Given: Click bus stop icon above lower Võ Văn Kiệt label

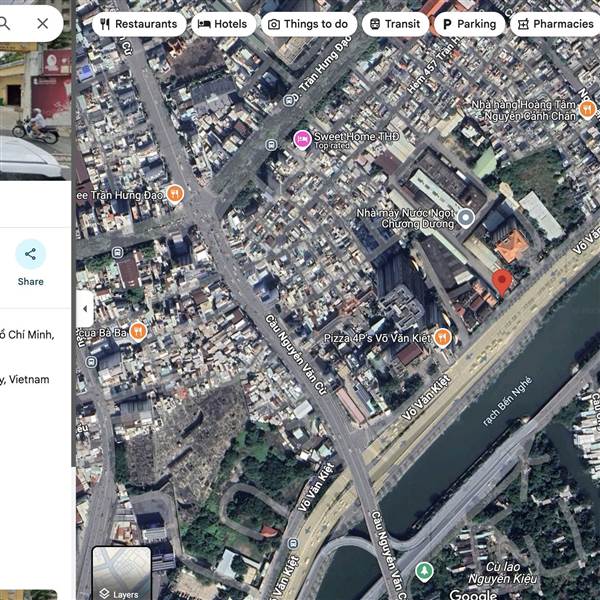Looking at the screenshot, I should (x=293, y=543).
